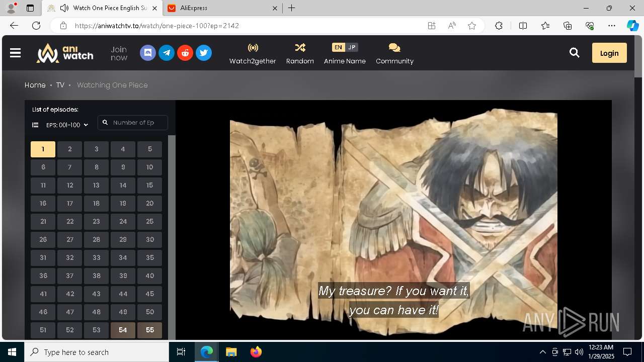644x362 pixels.
Task: Open the Discord join link icon
Action: tap(148, 53)
